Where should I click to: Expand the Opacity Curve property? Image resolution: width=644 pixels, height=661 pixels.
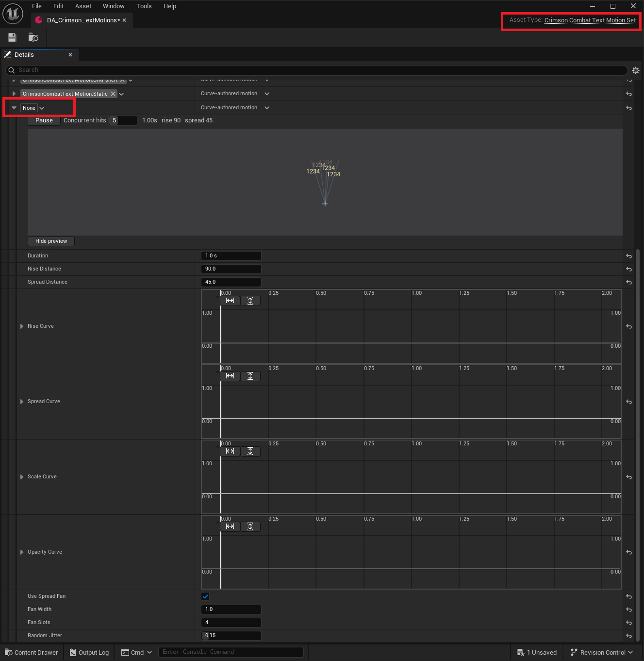[x=22, y=552]
